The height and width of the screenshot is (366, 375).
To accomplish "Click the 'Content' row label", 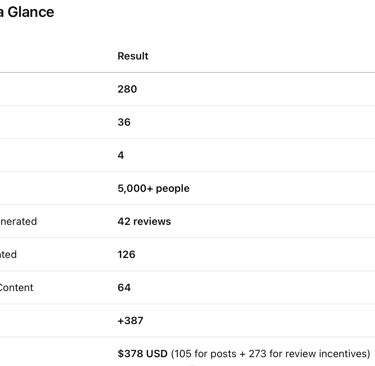I will tap(16, 287).
